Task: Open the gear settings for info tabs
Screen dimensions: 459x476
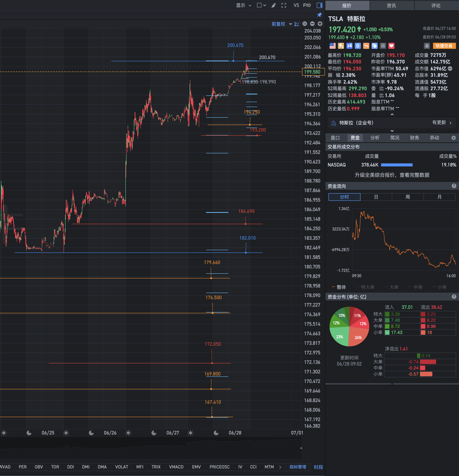Action: (453, 138)
